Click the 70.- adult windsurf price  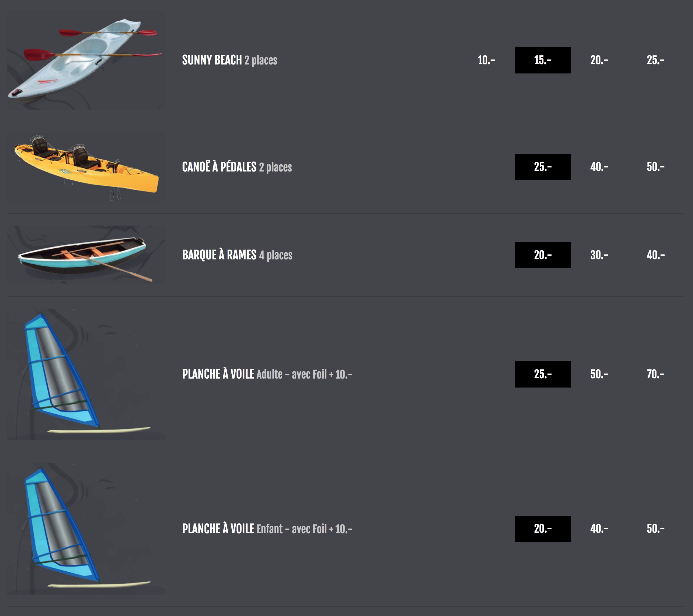[655, 374]
